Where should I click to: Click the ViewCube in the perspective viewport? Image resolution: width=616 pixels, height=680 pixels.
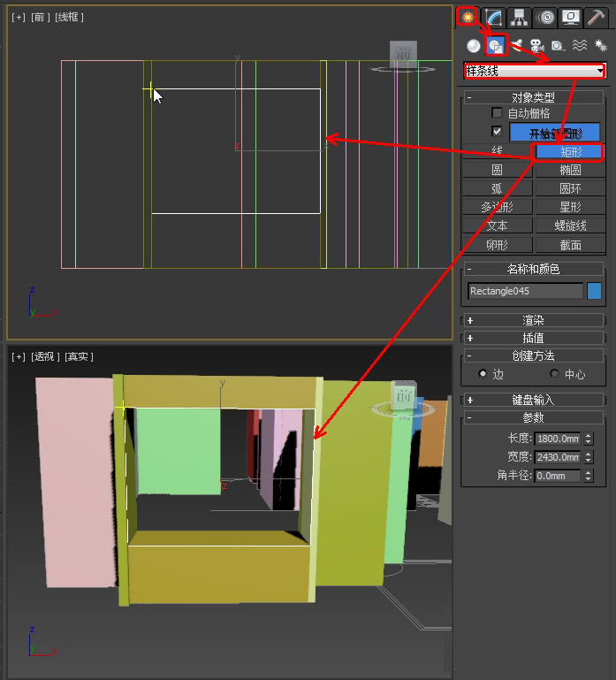click(404, 395)
